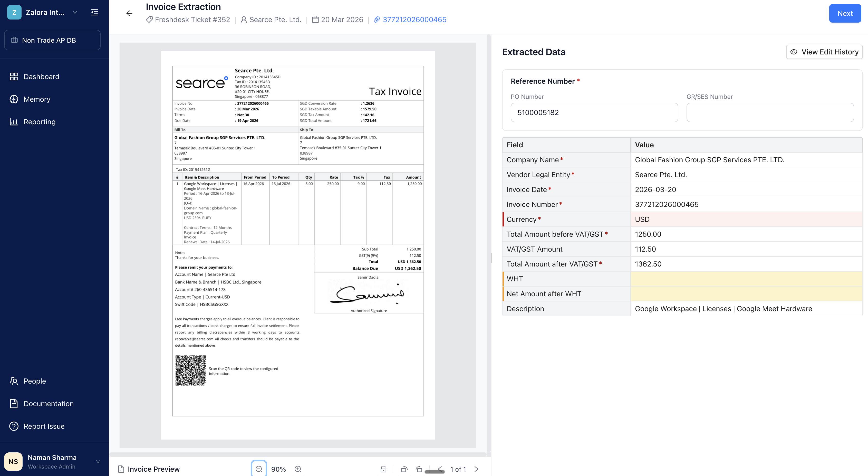Click the 90% zoom level label
The width and height of the screenshot is (868, 476).
click(278, 469)
